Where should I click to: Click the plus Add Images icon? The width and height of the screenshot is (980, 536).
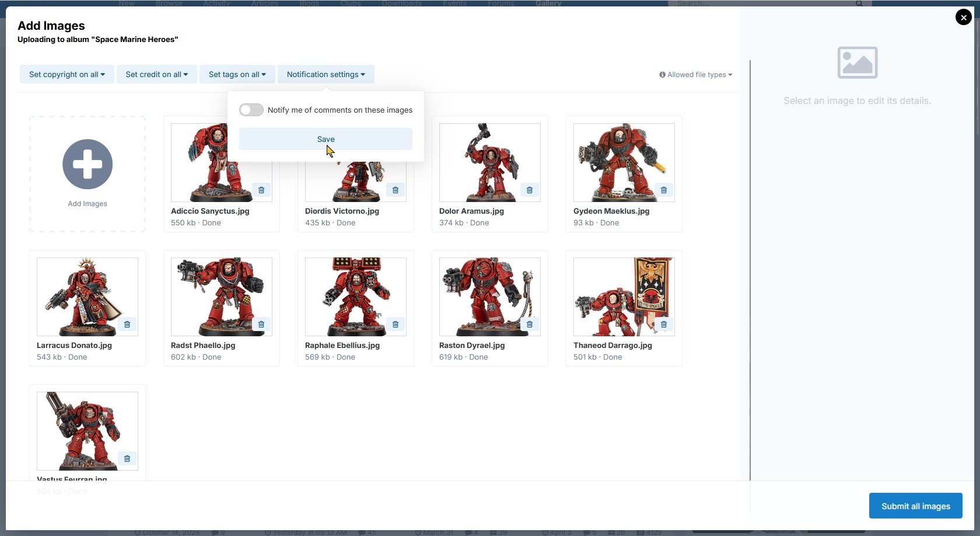[x=87, y=165]
